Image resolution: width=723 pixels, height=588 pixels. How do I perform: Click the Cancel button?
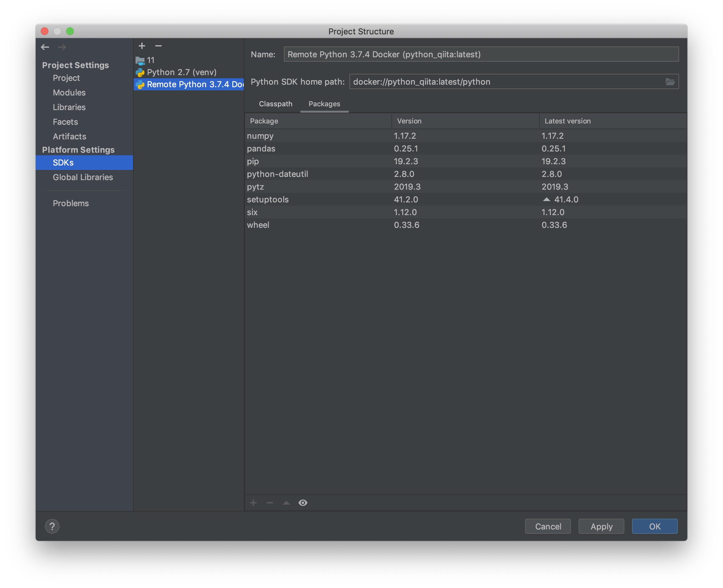pos(548,526)
